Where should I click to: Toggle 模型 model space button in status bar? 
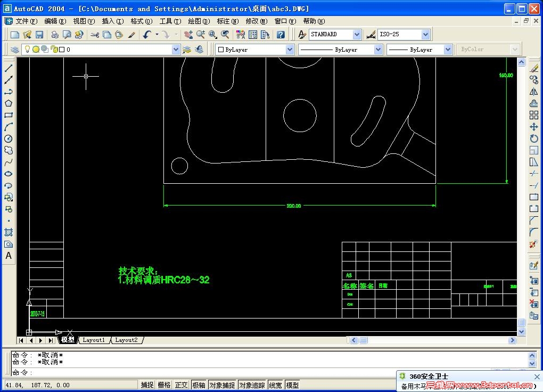(292, 385)
